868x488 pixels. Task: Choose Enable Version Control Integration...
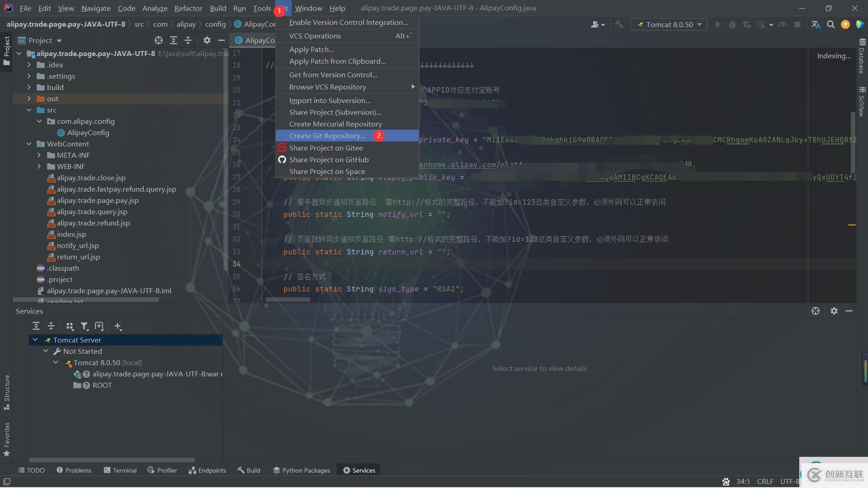pyautogui.click(x=347, y=22)
